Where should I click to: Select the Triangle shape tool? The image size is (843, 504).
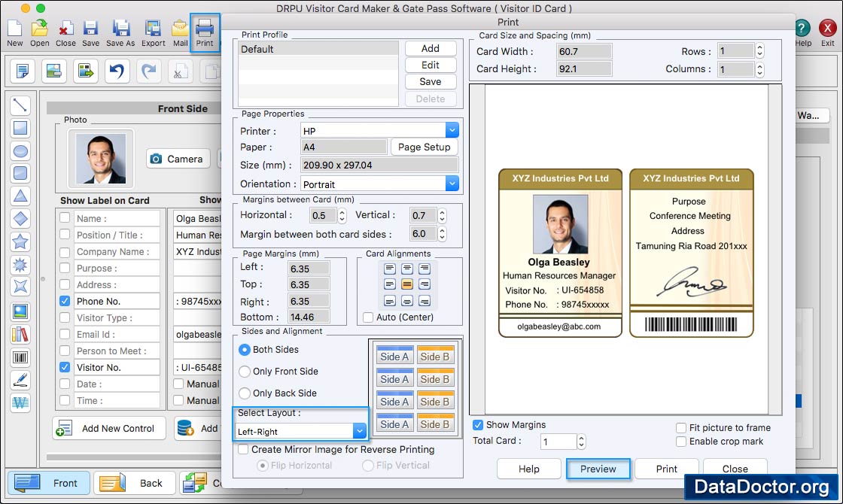(20, 196)
